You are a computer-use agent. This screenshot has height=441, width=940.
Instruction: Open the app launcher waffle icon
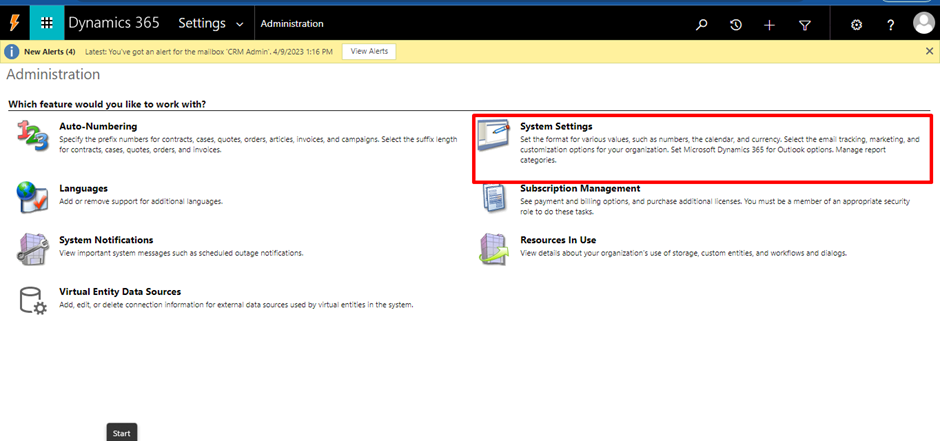point(47,23)
